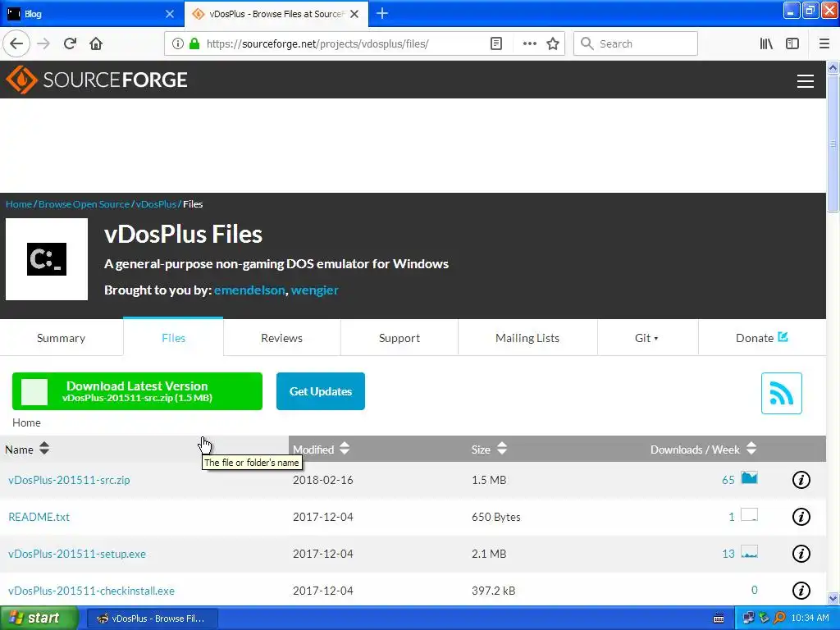Click the 65 downloads count link

[728, 480]
